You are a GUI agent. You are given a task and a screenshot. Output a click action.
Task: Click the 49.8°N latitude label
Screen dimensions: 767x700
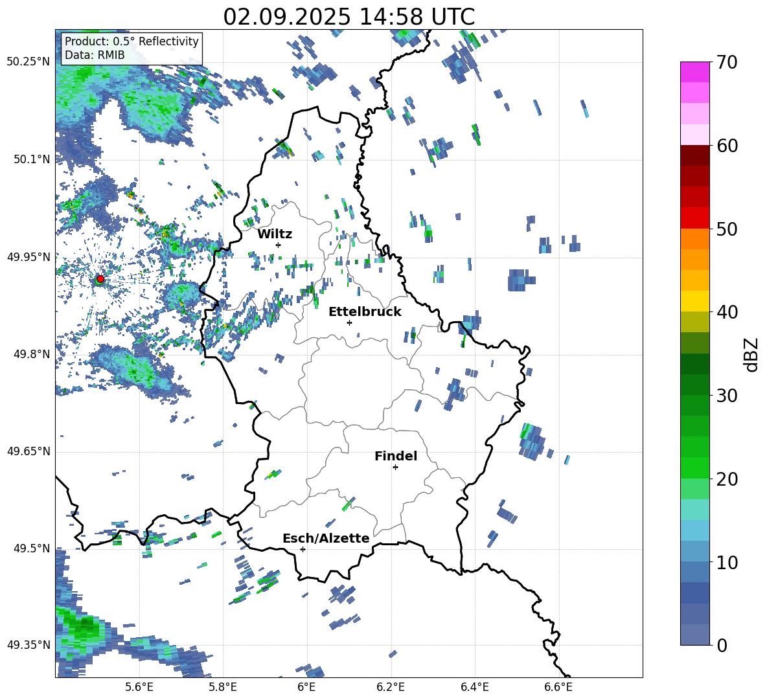32,354
